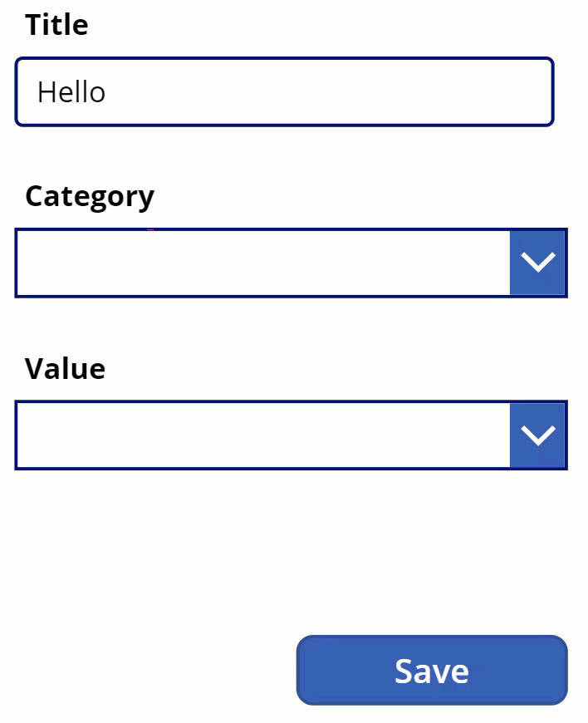Click the Title text field
The width and height of the screenshot is (588, 723).
pyautogui.click(x=282, y=91)
